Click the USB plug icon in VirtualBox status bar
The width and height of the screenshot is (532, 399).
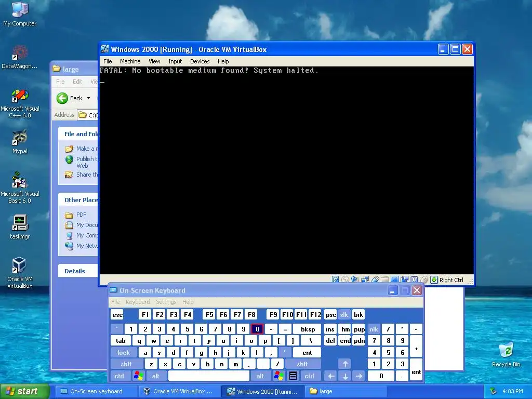pyautogui.click(x=375, y=279)
